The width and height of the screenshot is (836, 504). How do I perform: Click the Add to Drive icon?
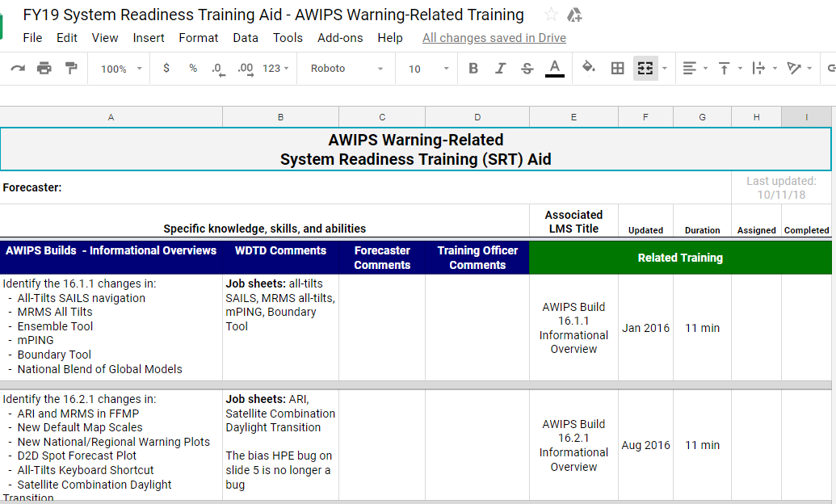click(x=574, y=15)
